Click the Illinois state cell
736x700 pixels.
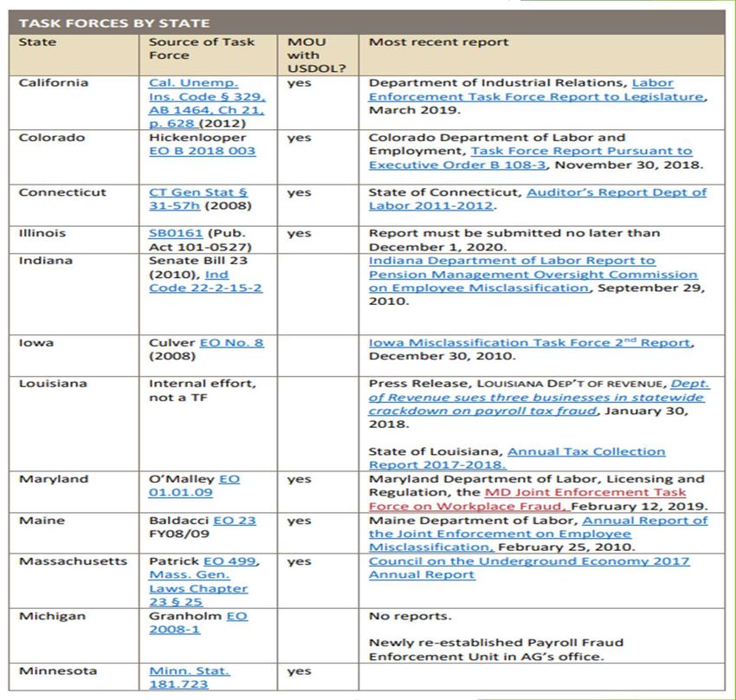[74, 240]
